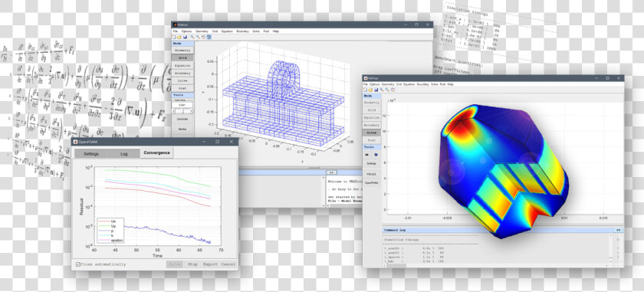This screenshot has width=644, height=292.
Task: Click Equation mode button in results window
Action: click(x=372, y=117)
